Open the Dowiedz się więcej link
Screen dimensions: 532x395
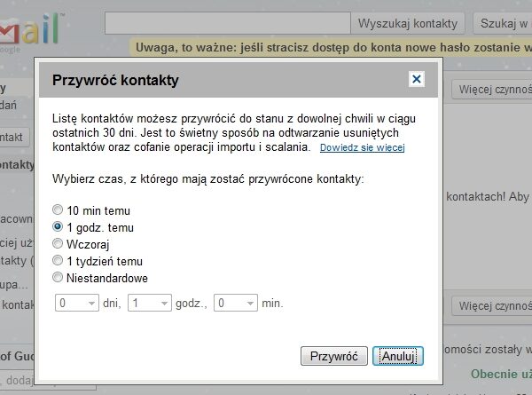click(362, 147)
